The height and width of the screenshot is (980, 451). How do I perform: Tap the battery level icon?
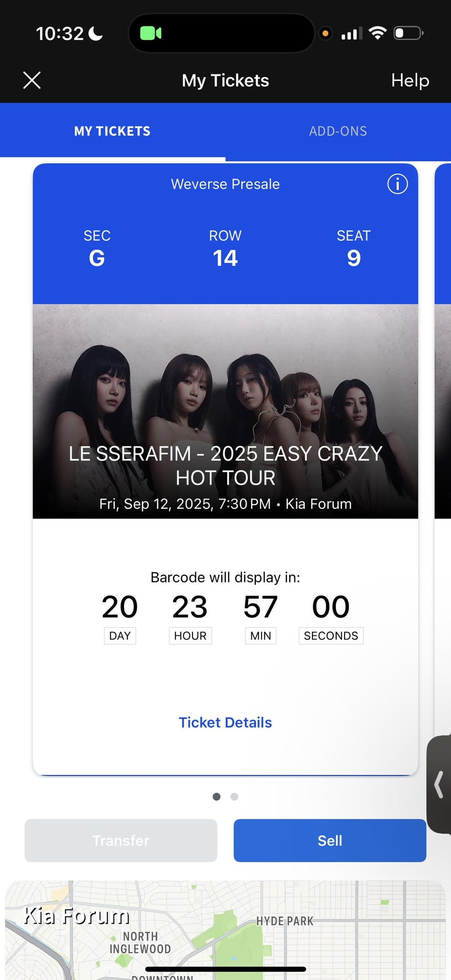pyautogui.click(x=408, y=33)
